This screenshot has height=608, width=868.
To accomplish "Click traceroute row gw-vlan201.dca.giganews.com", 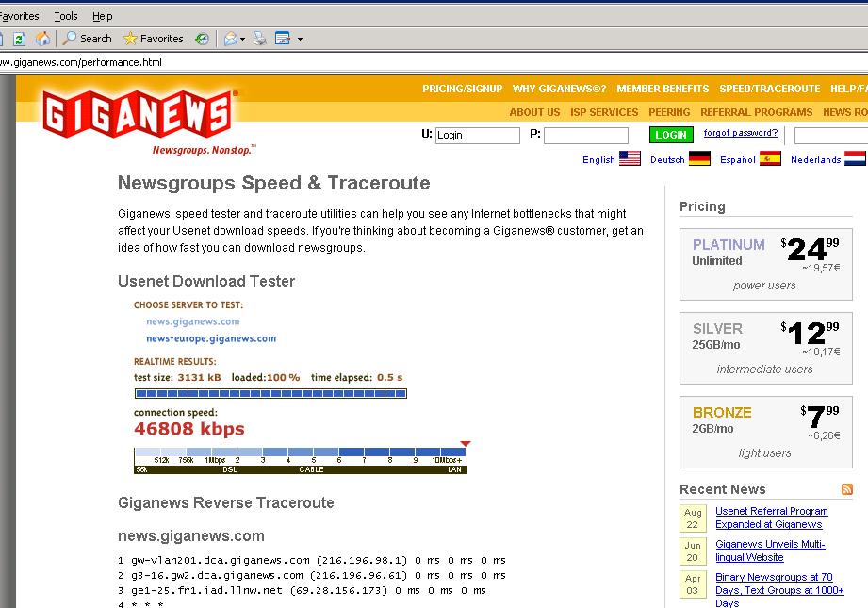I will click(312, 560).
